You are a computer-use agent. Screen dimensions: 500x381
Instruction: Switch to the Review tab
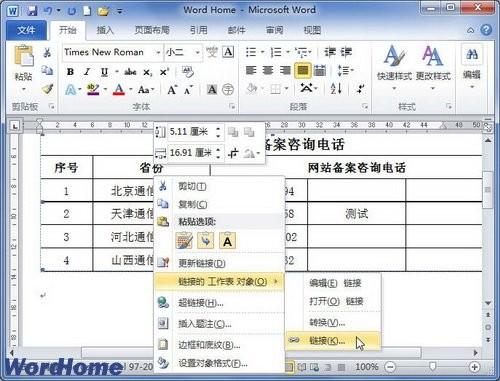point(274,30)
